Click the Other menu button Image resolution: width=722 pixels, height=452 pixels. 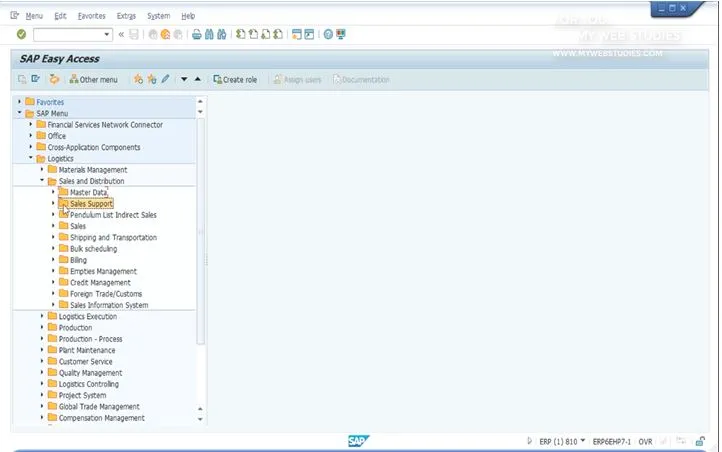point(93,79)
